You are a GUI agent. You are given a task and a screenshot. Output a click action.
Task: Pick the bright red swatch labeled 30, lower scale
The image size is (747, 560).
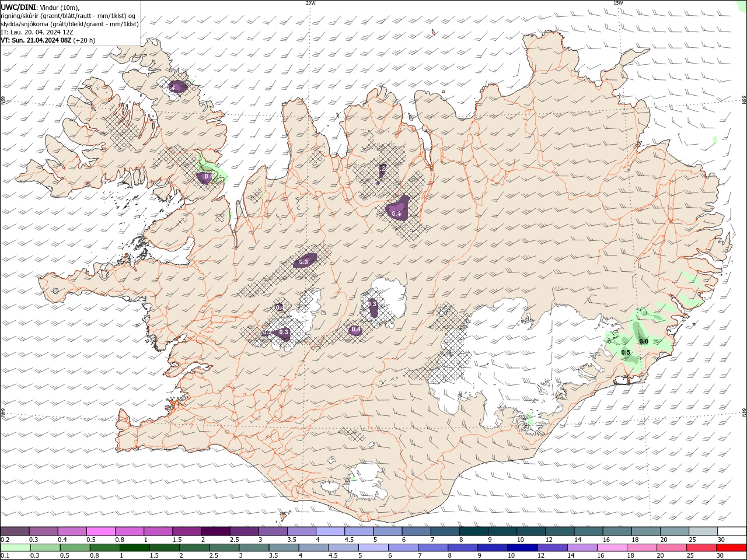click(731, 547)
